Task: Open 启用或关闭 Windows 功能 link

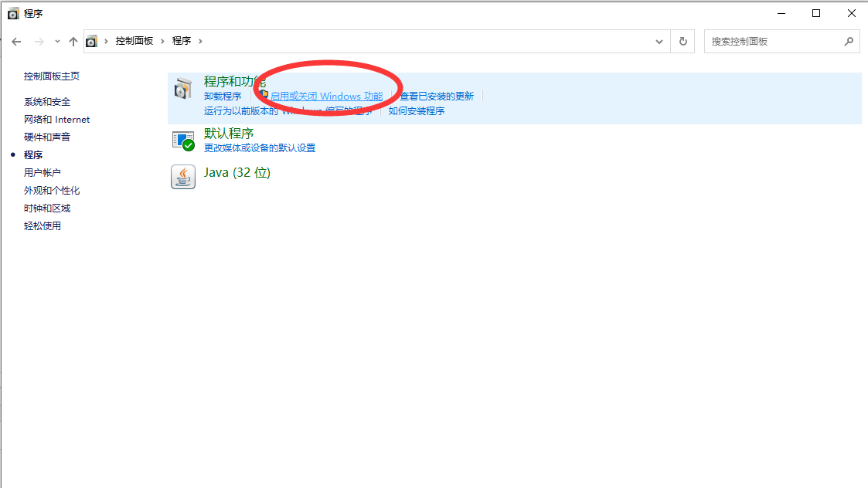Action: point(325,97)
